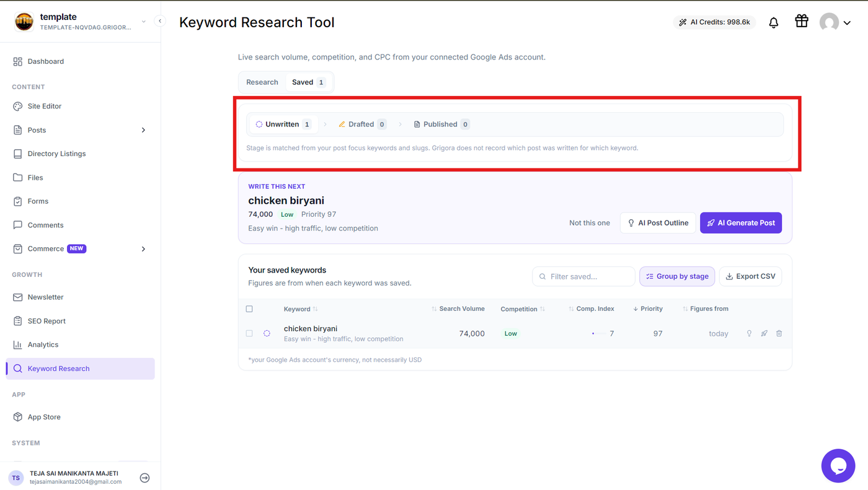The height and width of the screenshot is (490, 868).
Task: Click the lightbulb outline icon in keyword row
Action: click(x=749, y=333)
